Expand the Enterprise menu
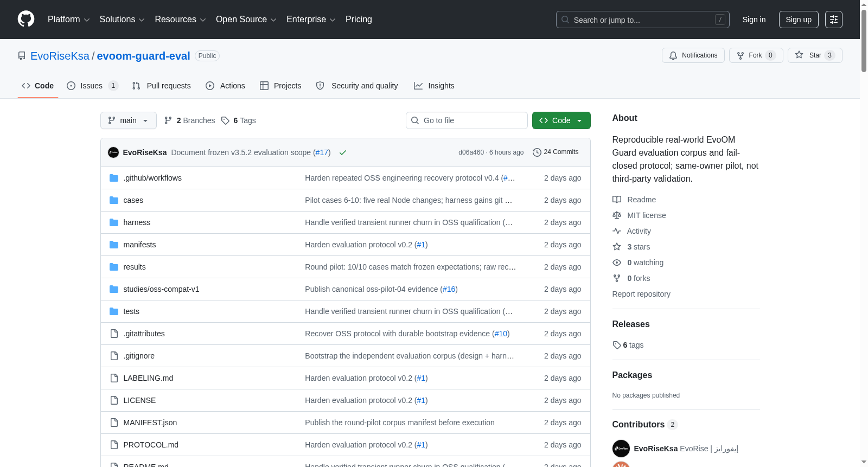868x467 pixels. click(311, 20)
